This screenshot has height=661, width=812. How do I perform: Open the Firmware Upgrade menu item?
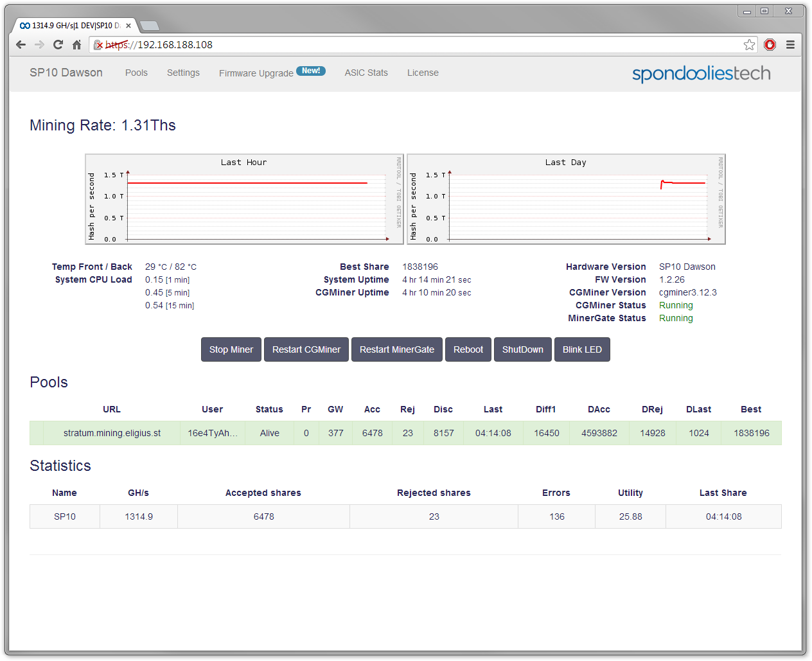point(256,73)
